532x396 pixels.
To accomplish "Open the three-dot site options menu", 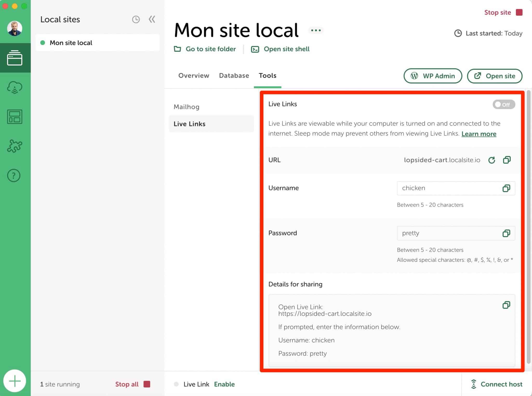I will coord(316,30).
